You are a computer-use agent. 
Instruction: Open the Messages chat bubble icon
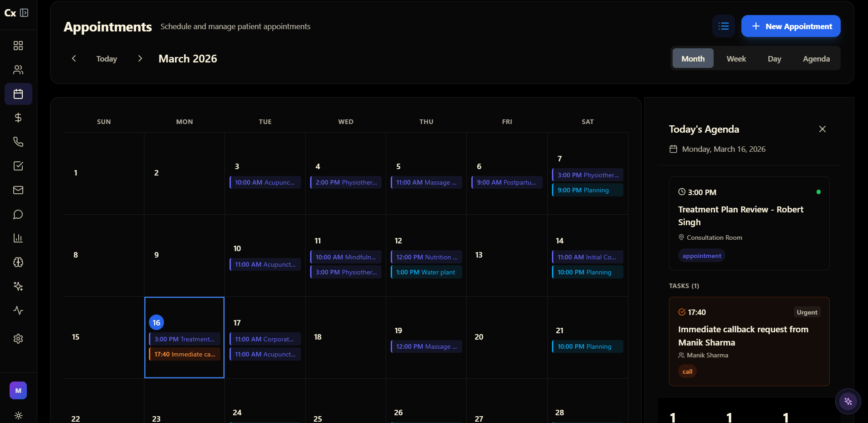(x=18, y=214)
